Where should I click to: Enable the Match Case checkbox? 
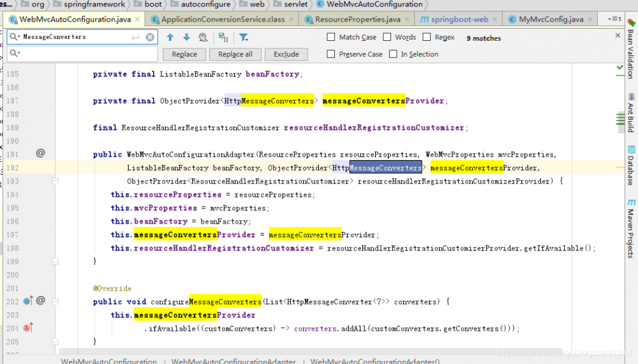(x=330, y=37)
